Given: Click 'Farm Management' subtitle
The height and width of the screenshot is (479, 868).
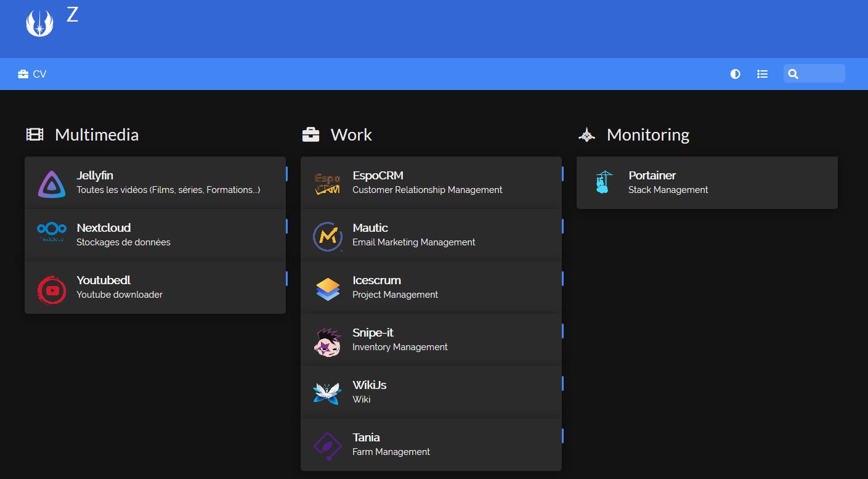Looking at the screenshot, I should tap(391, 452).
